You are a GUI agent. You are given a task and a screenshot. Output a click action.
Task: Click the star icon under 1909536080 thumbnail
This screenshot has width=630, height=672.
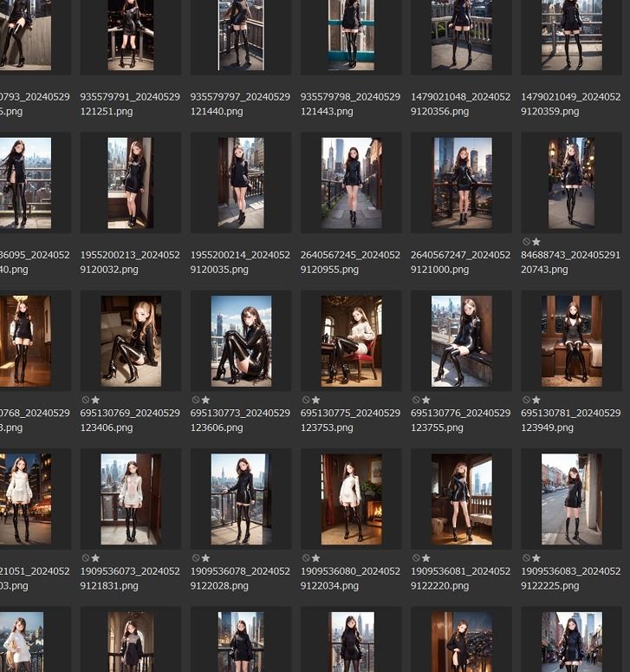pos(315,558)
